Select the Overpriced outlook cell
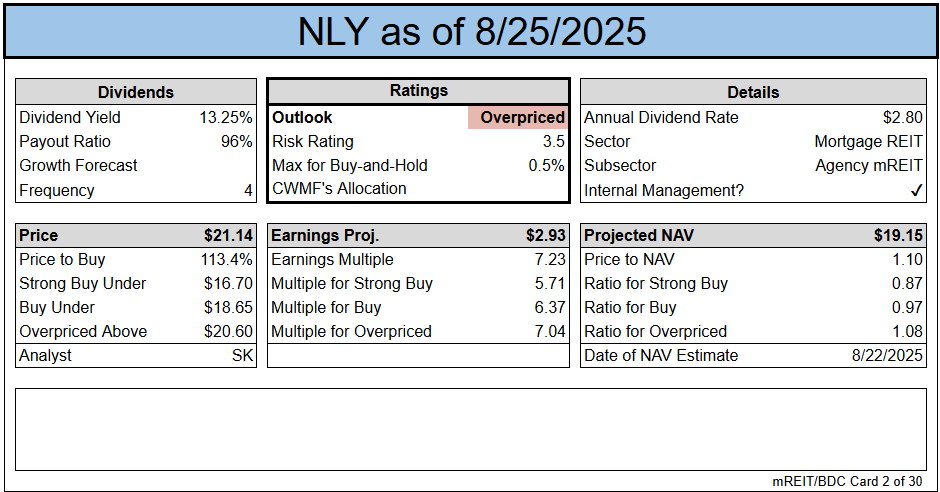 pyautogui.click(x=518, y=118)
